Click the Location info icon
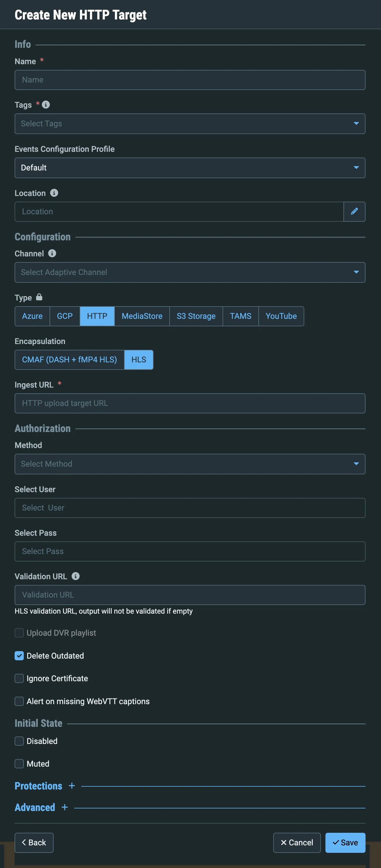 54,193
